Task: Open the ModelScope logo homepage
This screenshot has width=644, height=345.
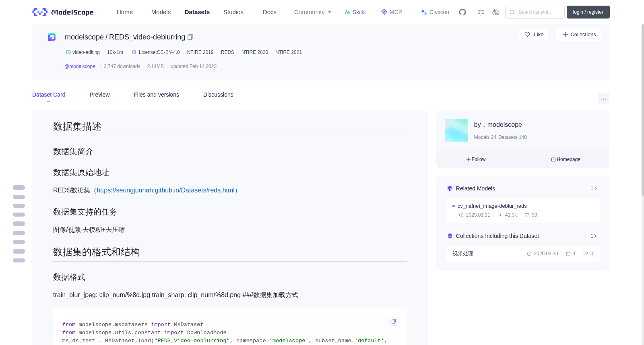Action: [63, 12]
